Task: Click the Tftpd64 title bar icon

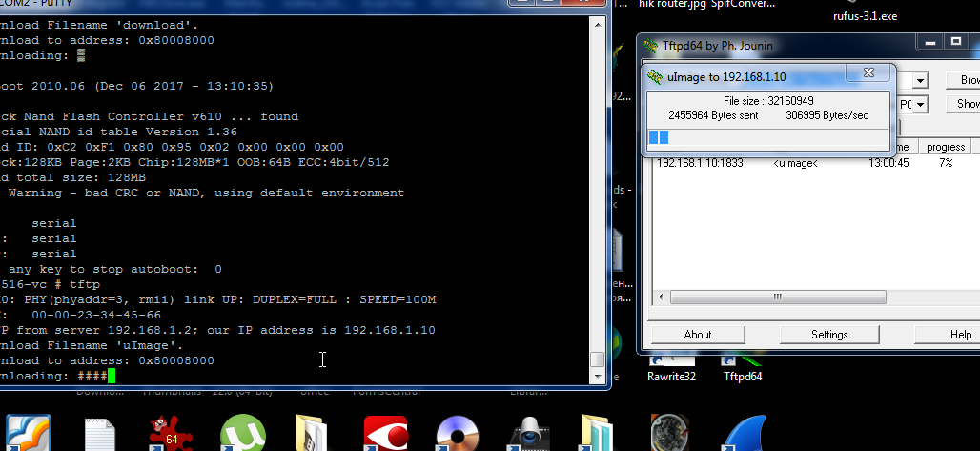Action: [649, 45]
